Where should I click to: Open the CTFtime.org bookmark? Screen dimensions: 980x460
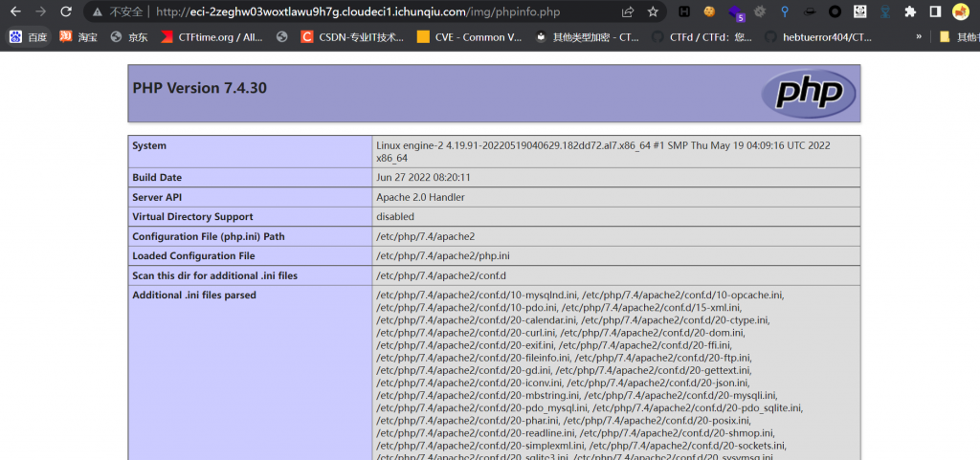pyautogui.click(x=212, y=37)
